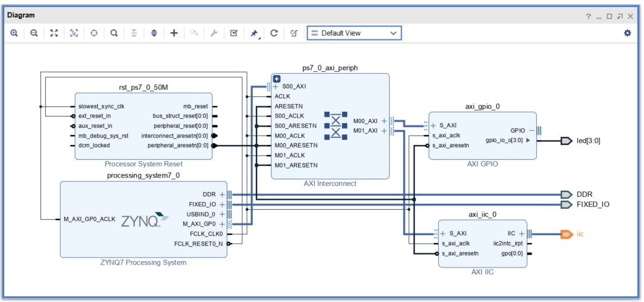Click the Expand All toolbar icon
The image size is (644, 302).
154,33
